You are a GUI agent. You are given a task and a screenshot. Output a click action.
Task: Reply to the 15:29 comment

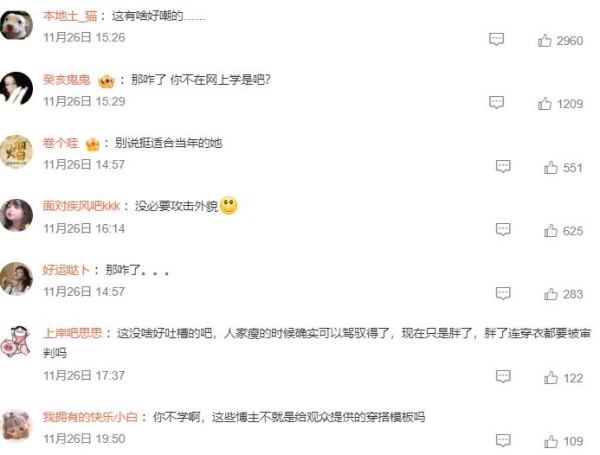pyautogui.click(x=496, y=102)
